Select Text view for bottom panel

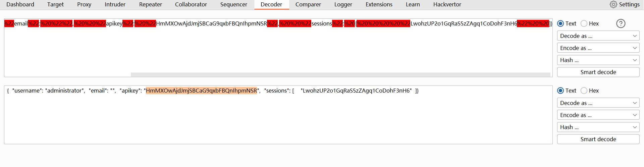560,91
